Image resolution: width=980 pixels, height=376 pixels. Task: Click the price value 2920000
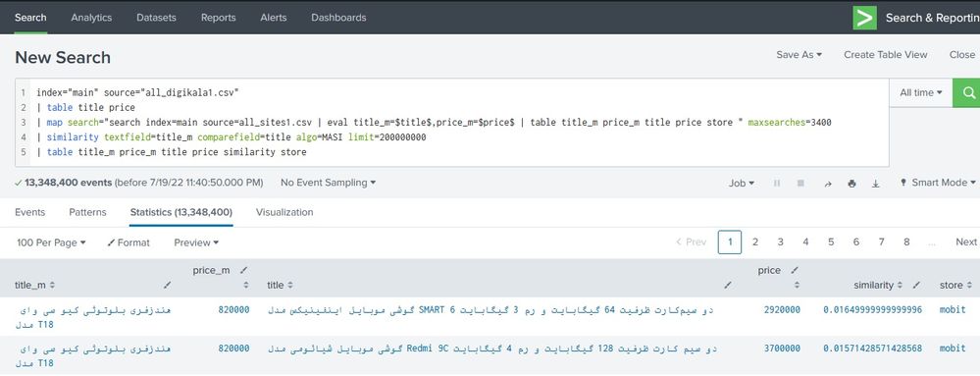point(782,309)
